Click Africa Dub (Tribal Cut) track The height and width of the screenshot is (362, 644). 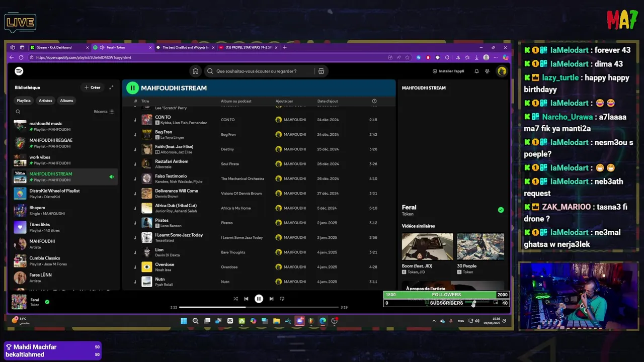pos(176,206)
